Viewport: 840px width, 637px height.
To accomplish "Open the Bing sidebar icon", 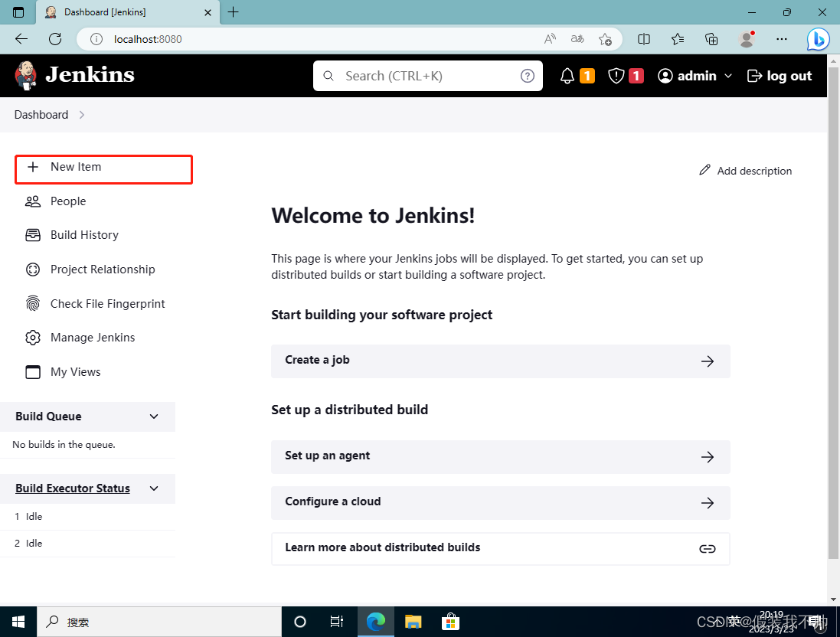I will (818, 39).
